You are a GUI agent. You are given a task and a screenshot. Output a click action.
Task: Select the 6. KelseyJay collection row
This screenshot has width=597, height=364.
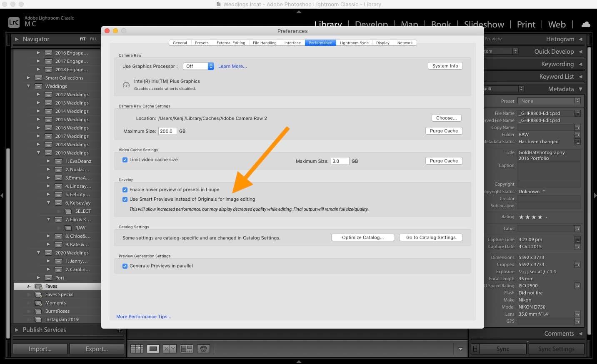pyautogui.click(x=57, y=203)
